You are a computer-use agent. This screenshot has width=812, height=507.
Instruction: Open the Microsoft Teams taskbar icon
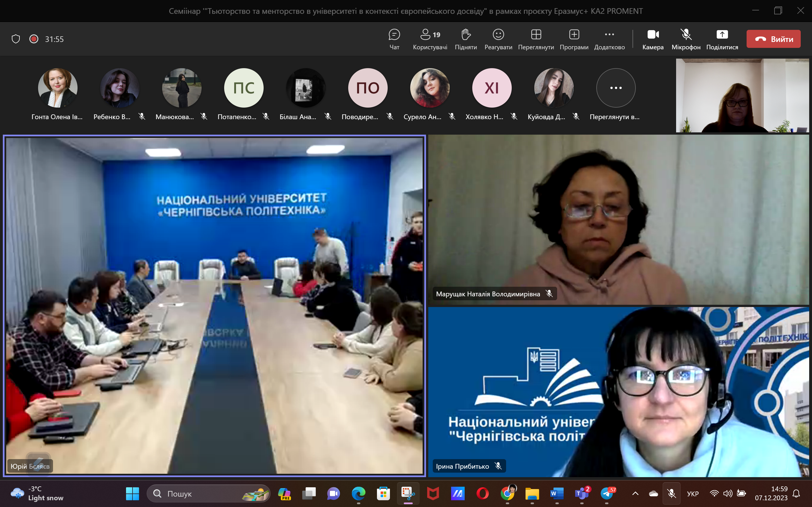[x=582, y=493]
